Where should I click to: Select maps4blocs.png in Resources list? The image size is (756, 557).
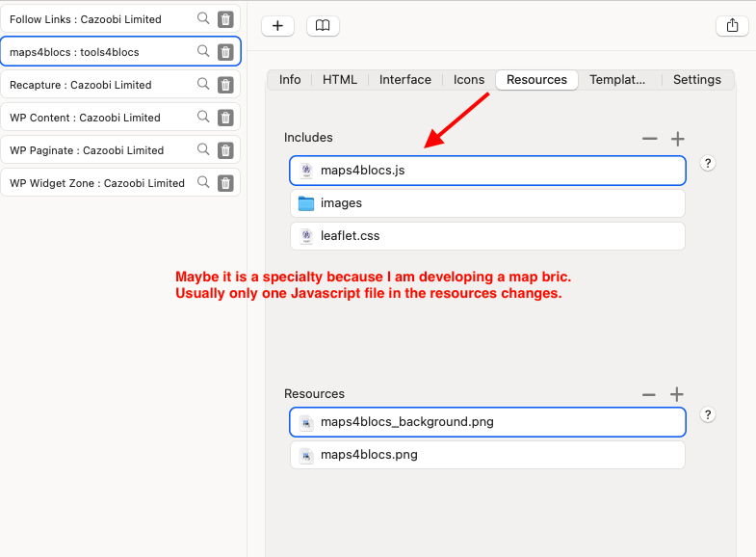point(487,455)
